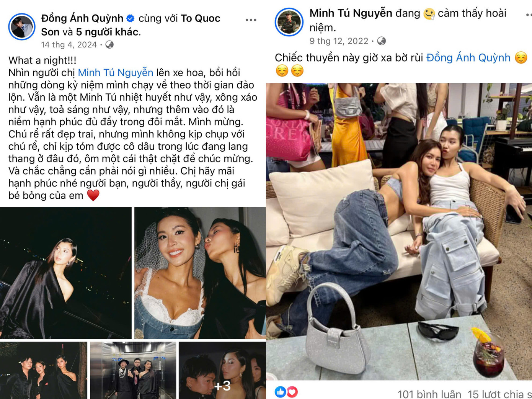The width and height of the screenshot is (532, 399).
Task: Click the public globe icon beside 9 thg 12, 2022
Action: [381, 41]
